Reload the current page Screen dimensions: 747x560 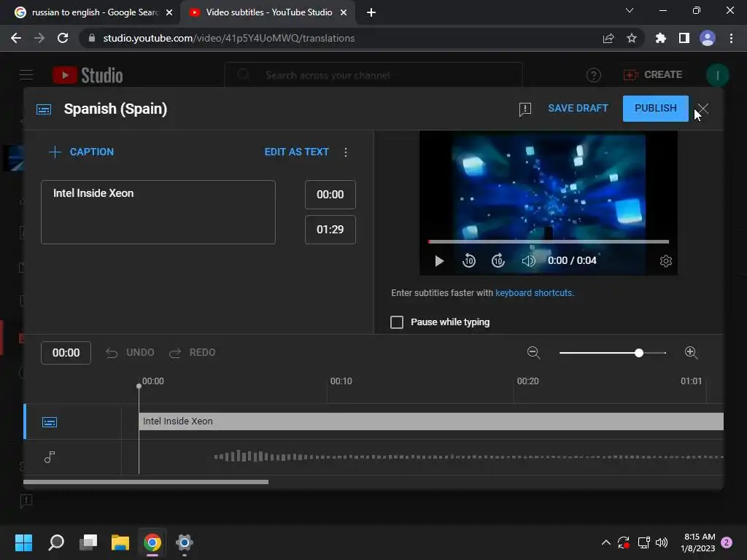coord(63,38)
